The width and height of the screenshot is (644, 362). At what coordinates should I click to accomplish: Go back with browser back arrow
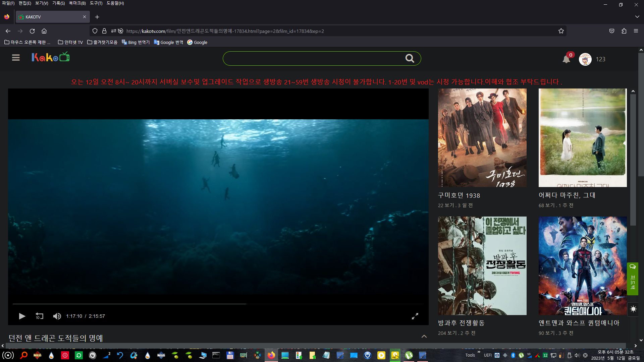8,31
